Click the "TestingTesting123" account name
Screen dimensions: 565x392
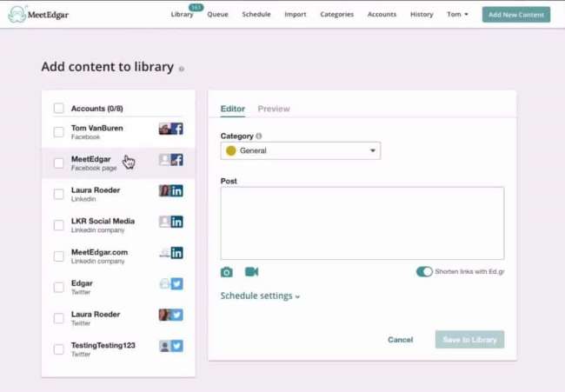coord(103,345)
